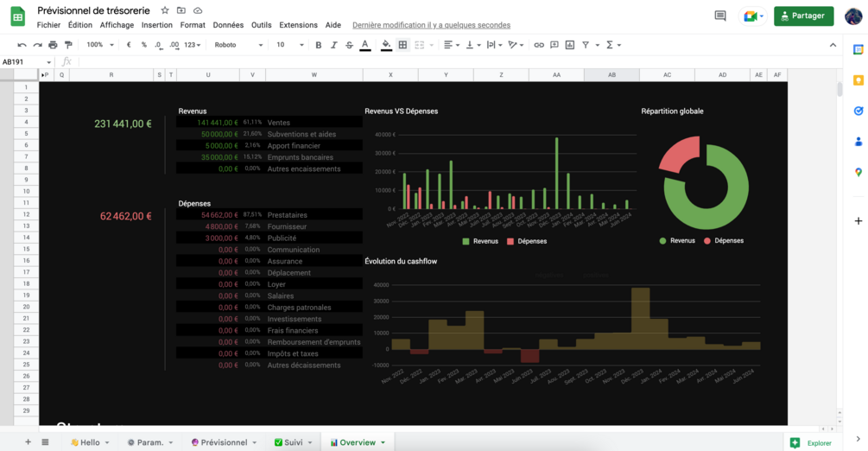Create a filter with funnel icon
Viewport: 868px width, 451px height.
pyautogui.click(x=585, y=45)
